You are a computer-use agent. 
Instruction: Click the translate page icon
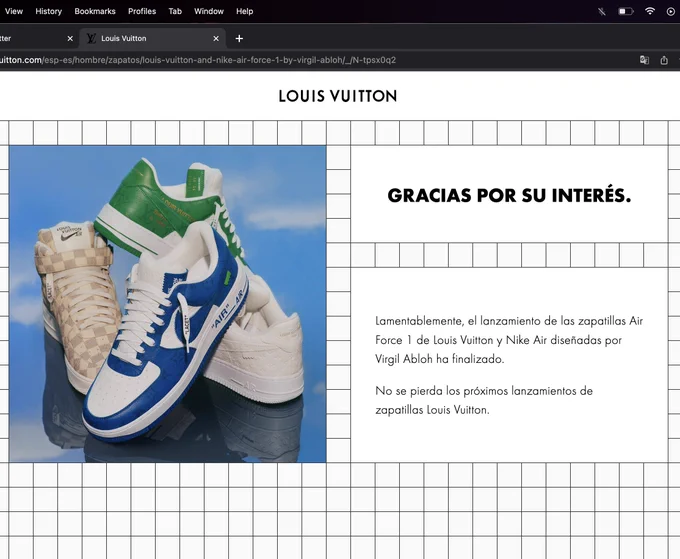click(644, 60)
